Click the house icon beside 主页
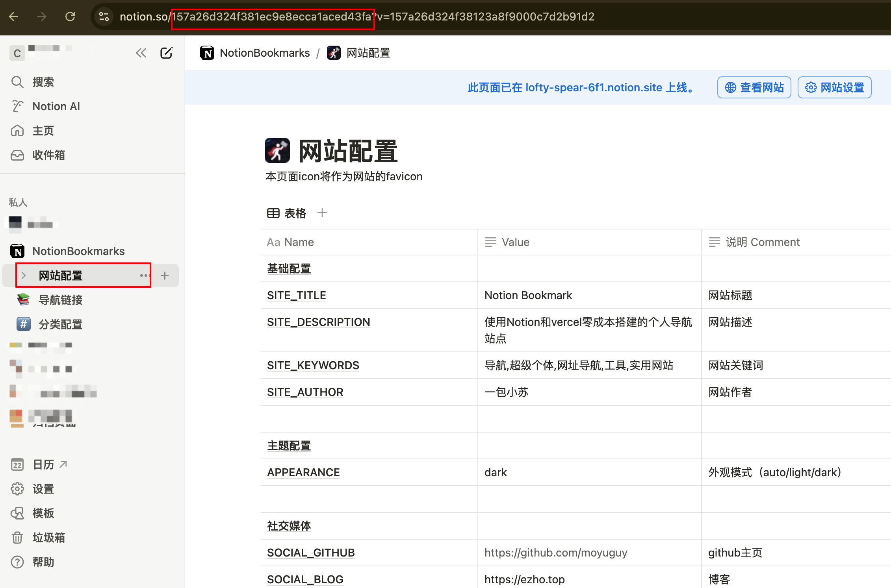 click(x=17, y=131)
